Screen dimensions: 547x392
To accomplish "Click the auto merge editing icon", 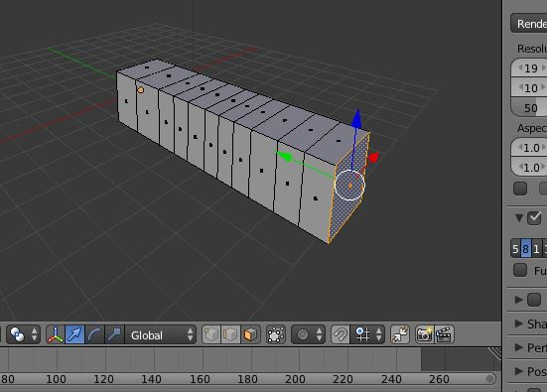I will tap(400, 334).
